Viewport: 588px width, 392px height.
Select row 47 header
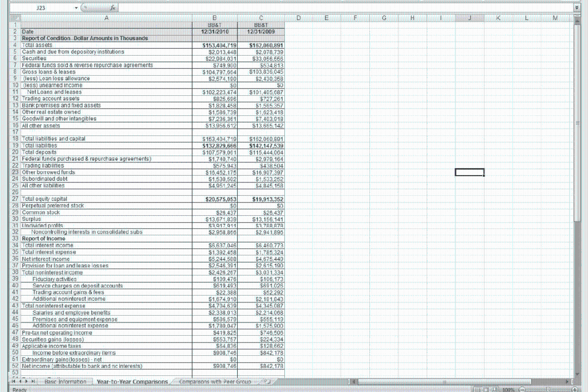pos(15,332)
